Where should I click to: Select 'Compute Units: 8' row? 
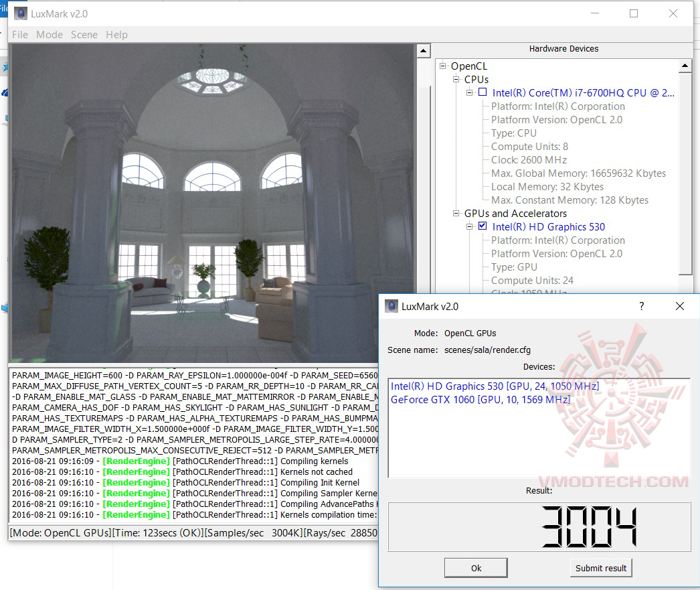[529, 147]
